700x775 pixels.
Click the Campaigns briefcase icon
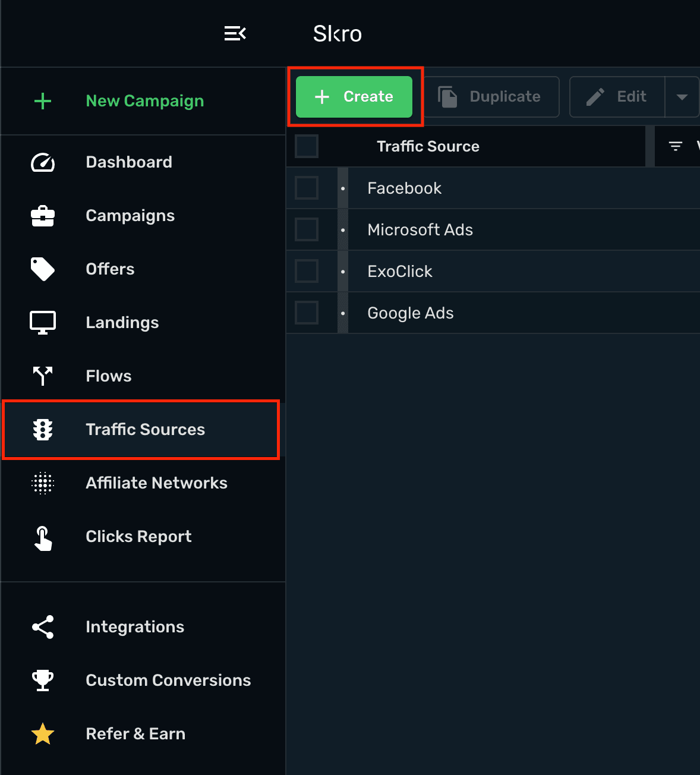coord(43,216)
